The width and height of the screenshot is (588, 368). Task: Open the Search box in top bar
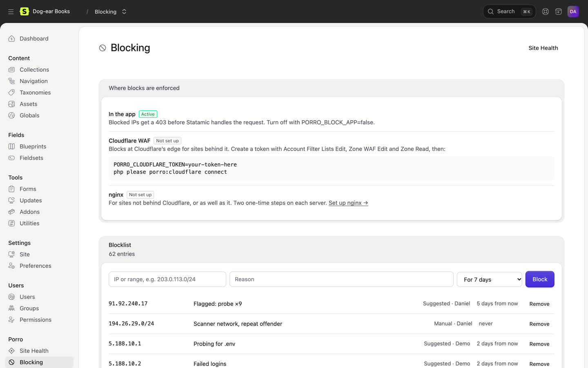(509, 12)
